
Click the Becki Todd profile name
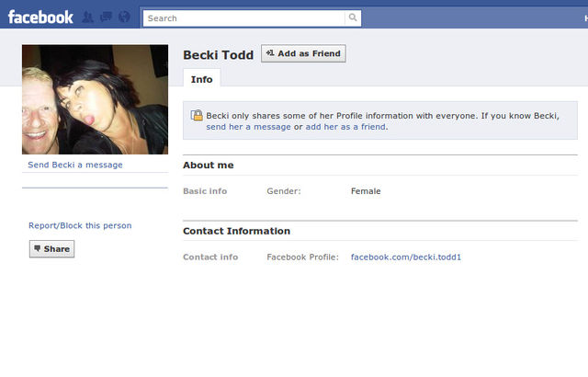coord(218,55)
